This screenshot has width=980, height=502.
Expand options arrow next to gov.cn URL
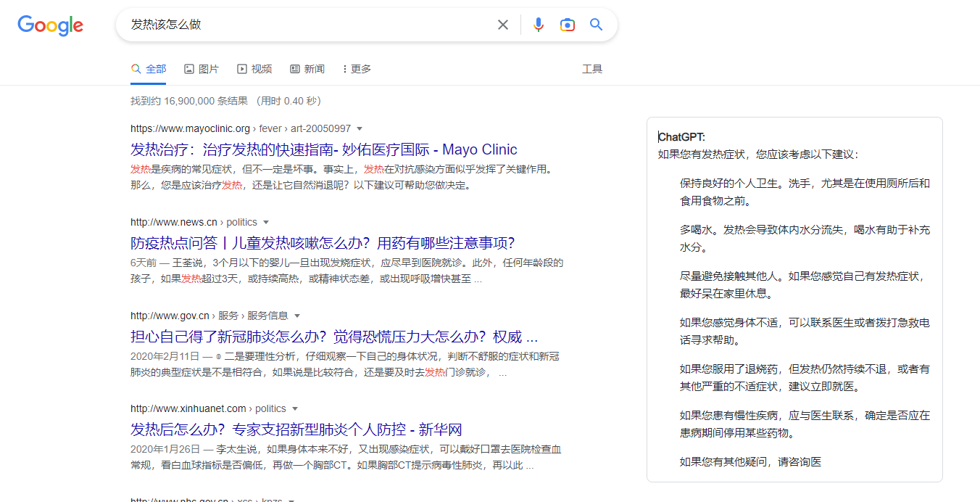click(297, 316)
